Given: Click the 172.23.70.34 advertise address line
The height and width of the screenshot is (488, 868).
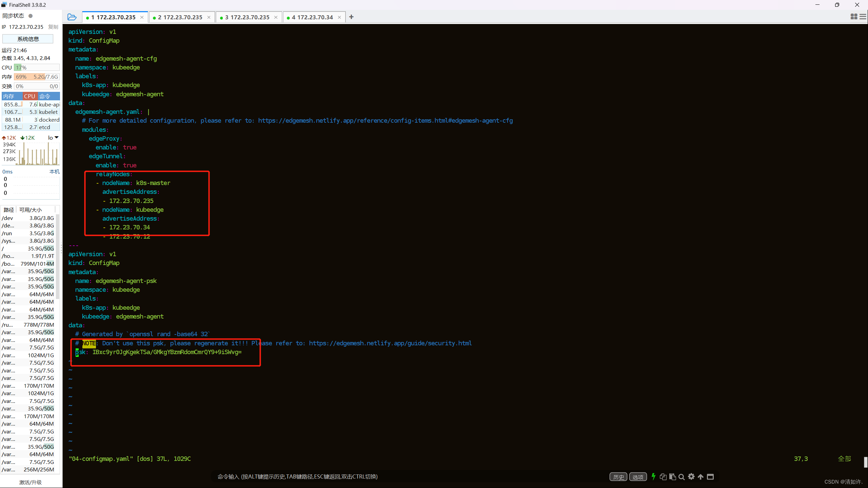Looking at the screenshot, I should point(126,227).
